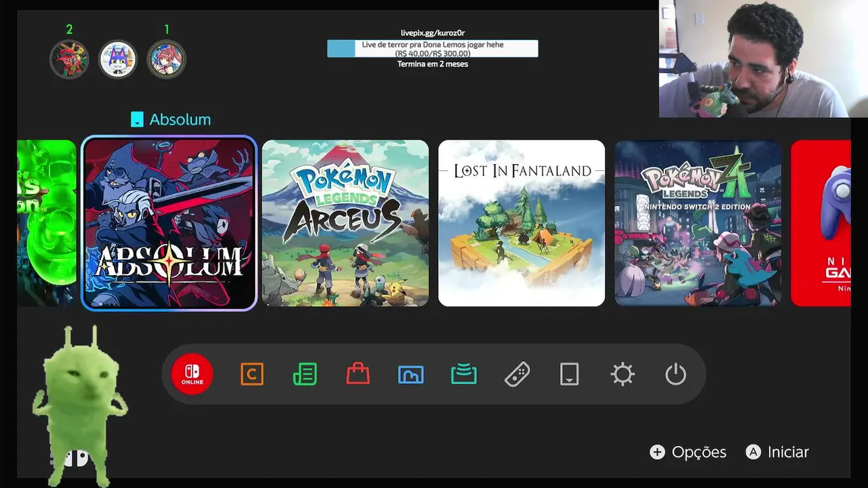Open System Settings gear icon
The image size is (868, 488).
[623, 374]
